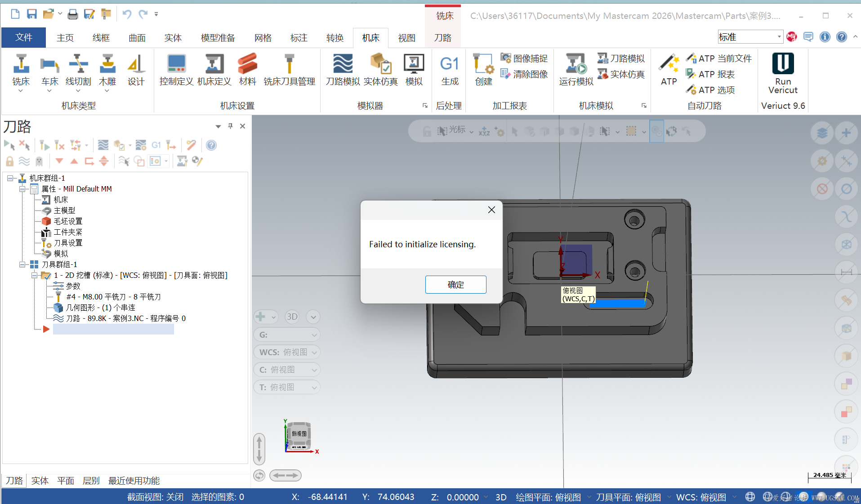Launch 刀路模拟 toolpath simulation
Screen dimensions: 861x504
pos(343,70)
